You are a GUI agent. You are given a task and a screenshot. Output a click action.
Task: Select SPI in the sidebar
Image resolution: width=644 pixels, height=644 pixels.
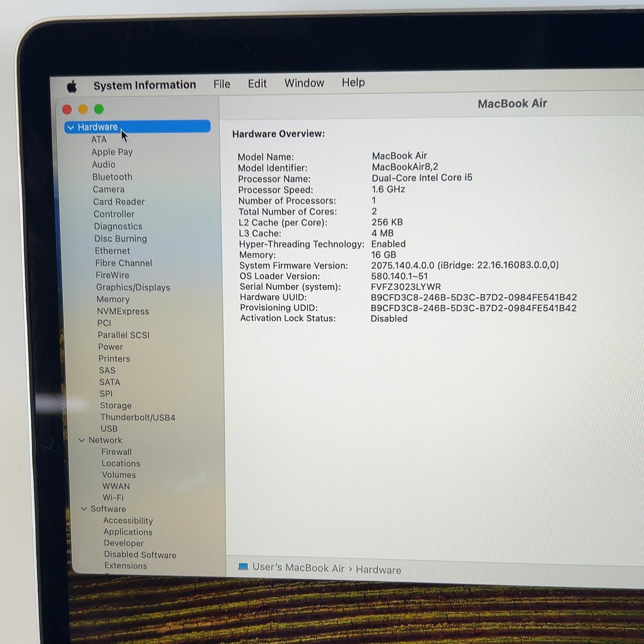click(x=106, y=394)
